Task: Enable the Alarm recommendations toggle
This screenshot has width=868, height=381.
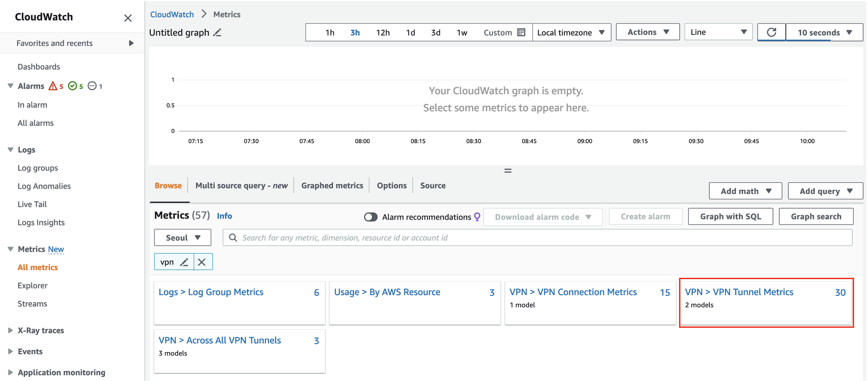Action: pyautogui.click(x=371, y=217)
